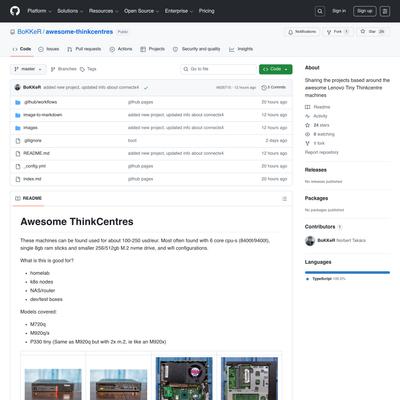
Task: Switch to the Insights tab
Action: 241,49
